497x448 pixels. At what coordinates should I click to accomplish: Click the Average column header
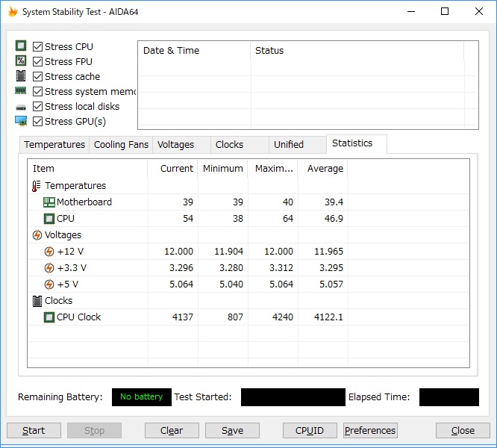pos(323,168)
